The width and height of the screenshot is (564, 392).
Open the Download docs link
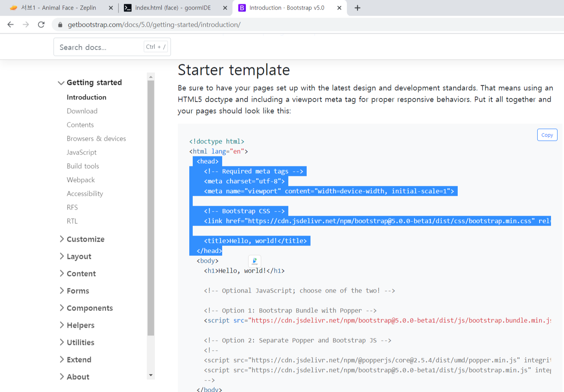point(82,111)
